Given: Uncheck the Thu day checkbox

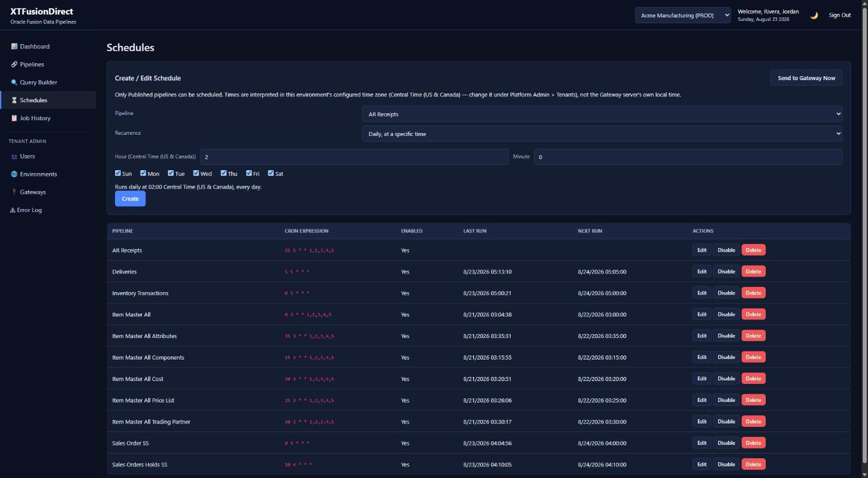Looking at the screenshot, I should pyautogui.click(x=223, y=173).
